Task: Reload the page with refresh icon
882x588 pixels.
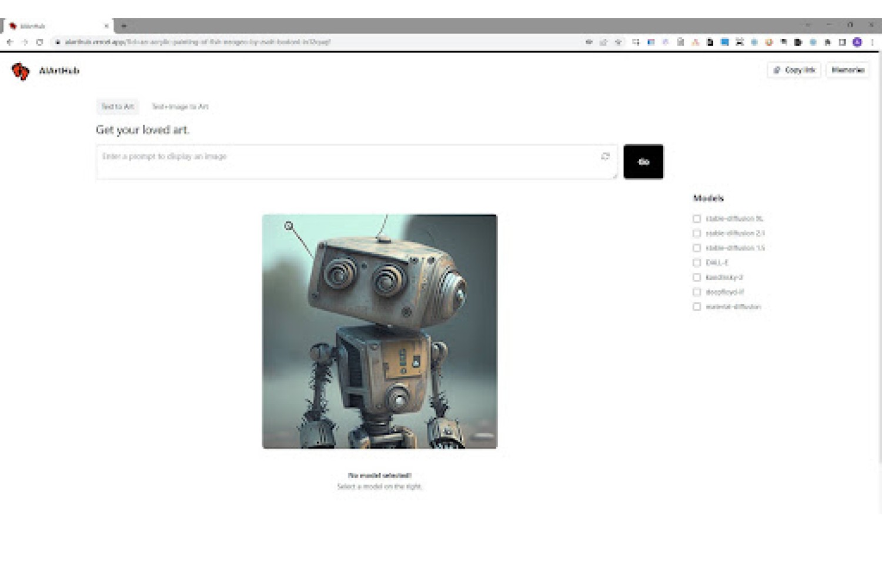Action: (x=39, y=42)
